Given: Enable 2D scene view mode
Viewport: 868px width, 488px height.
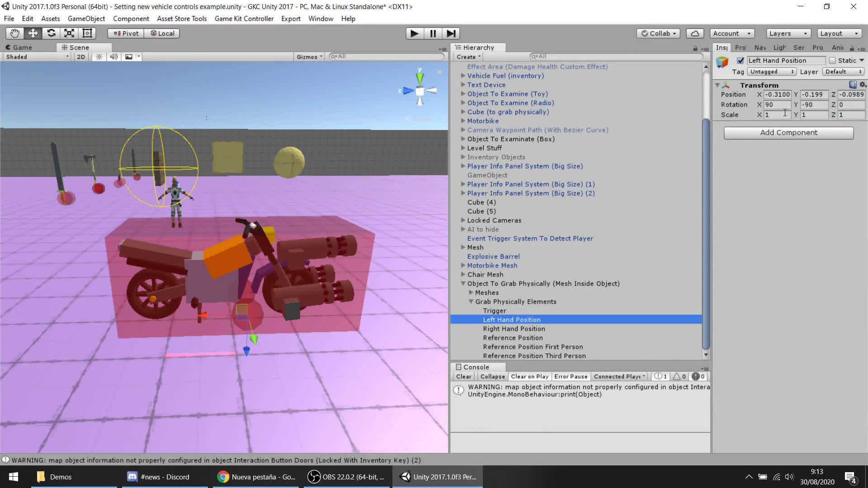Looking at the screenshot, I should [x=80, y=56].
